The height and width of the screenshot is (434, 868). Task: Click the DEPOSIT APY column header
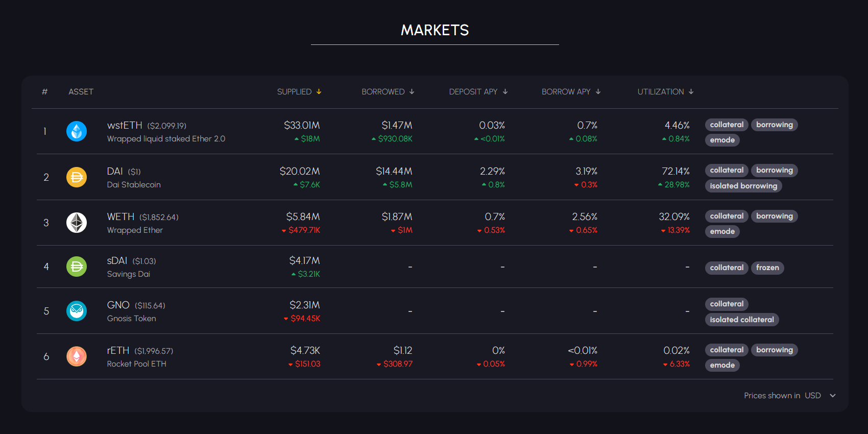(x=473, y=92)
